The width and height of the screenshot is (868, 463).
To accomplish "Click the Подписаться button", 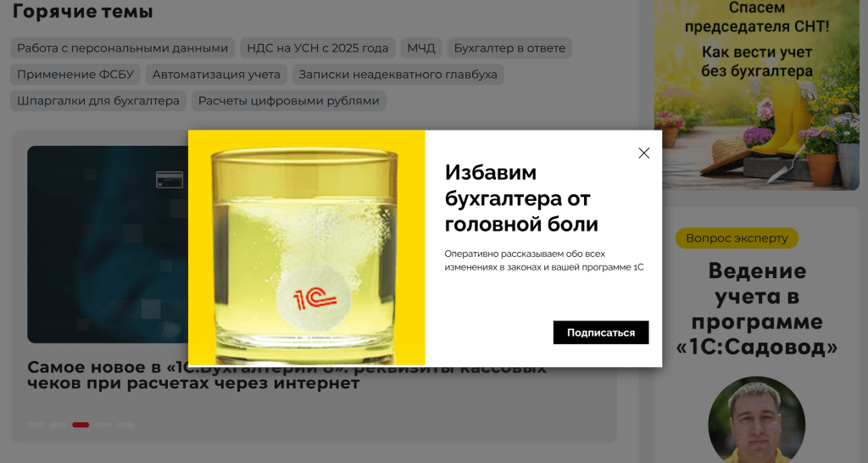I will tap(601, 332).
